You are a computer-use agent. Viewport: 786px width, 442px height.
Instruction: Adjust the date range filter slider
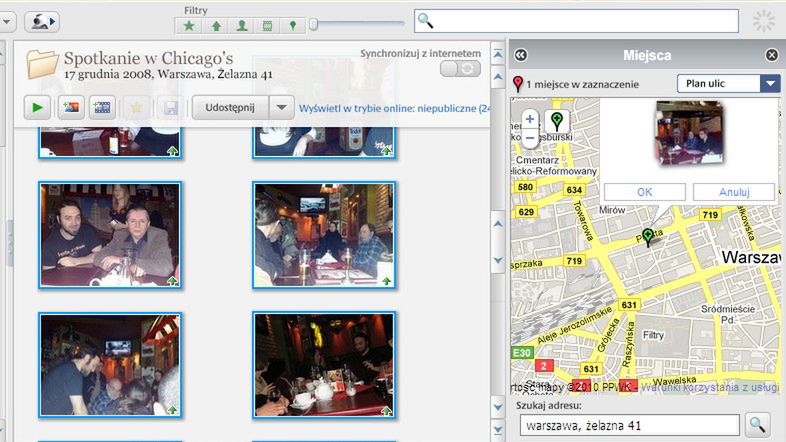click(313, 24)
